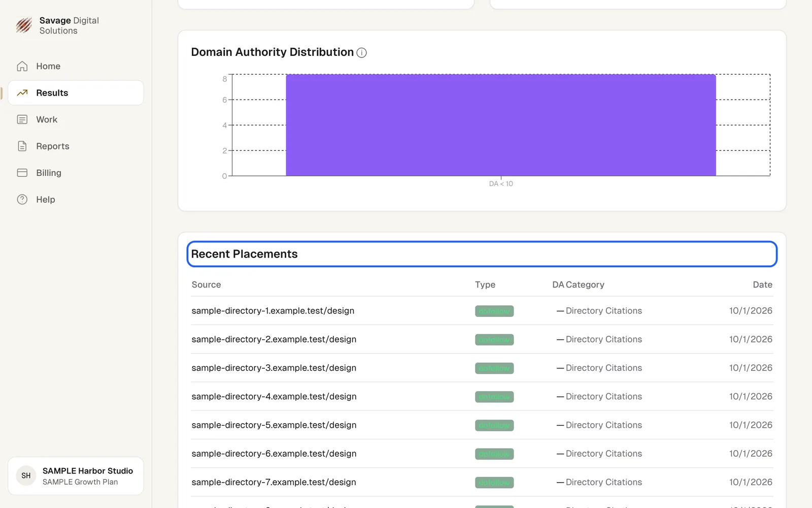Screen dimensions: 812x508
Task: Select the Results menu label
Action: [x=52, y=93]
